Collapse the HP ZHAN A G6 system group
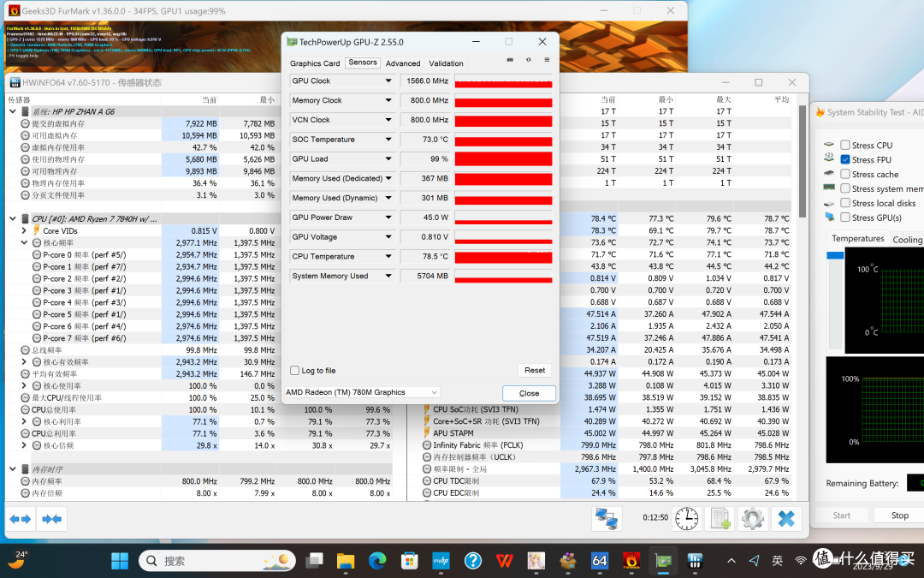Image resolution: width=924 pixels, height=578 pixels. pyautogui.click(x=12, y=111)
